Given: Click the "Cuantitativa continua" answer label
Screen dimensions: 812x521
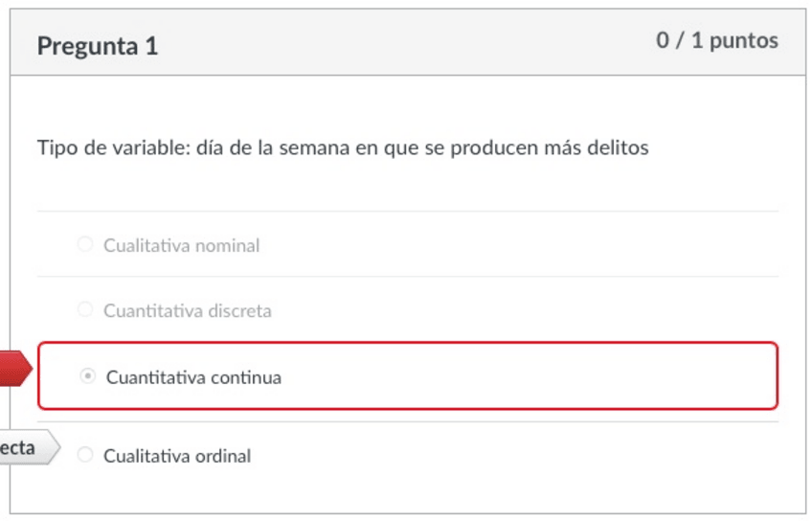Looking at the screenshot, I should (193, 377).
